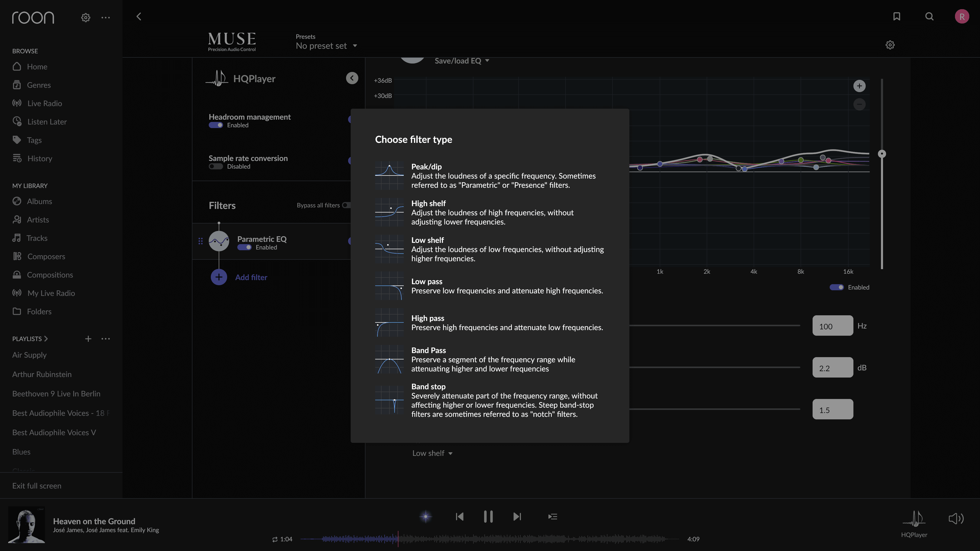Open the Air Supply playlist
The height and width of the screenshot is (551, 980).
coord(29,355)
